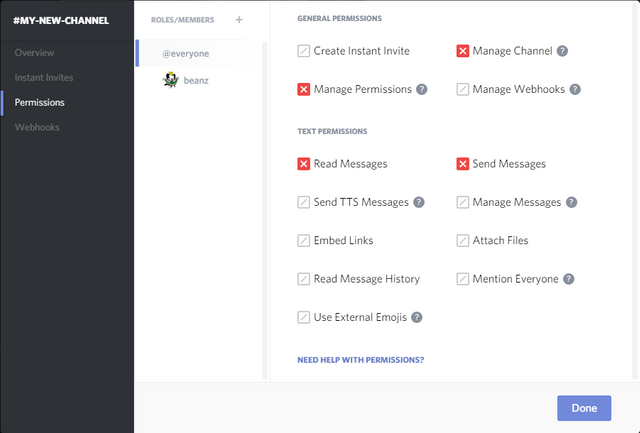640x433 pixels.
Task: Click the Done button
Action: click(x=584, y=408)
